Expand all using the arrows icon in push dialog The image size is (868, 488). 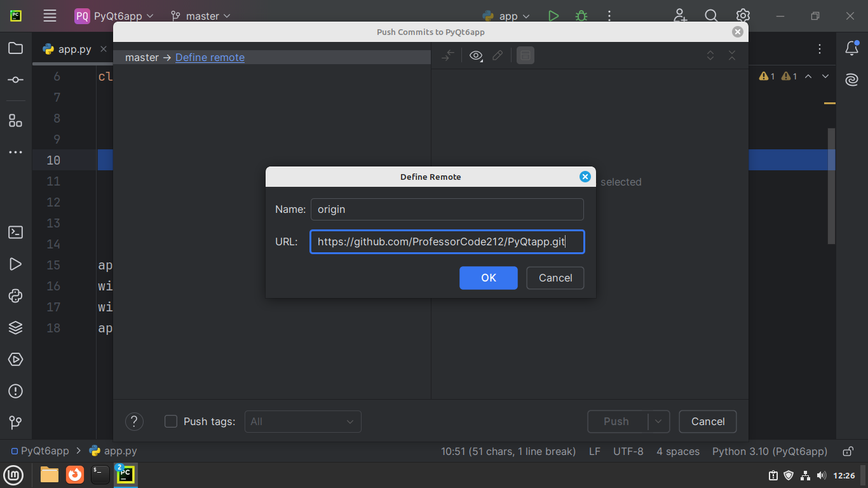point(710,56)
